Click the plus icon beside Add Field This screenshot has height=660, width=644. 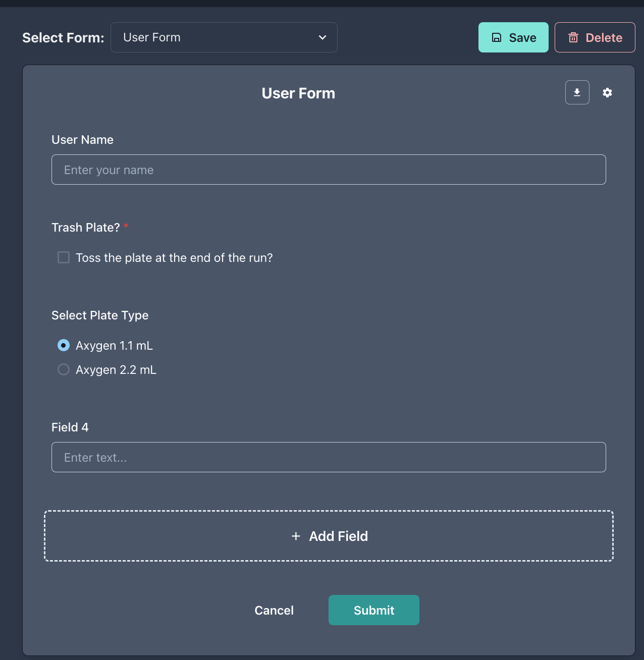tap(296, 536)
